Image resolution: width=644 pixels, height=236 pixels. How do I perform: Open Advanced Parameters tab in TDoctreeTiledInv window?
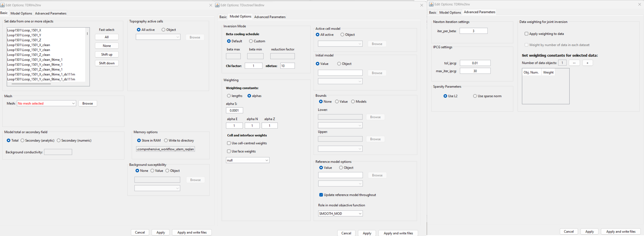click(270, 17)
